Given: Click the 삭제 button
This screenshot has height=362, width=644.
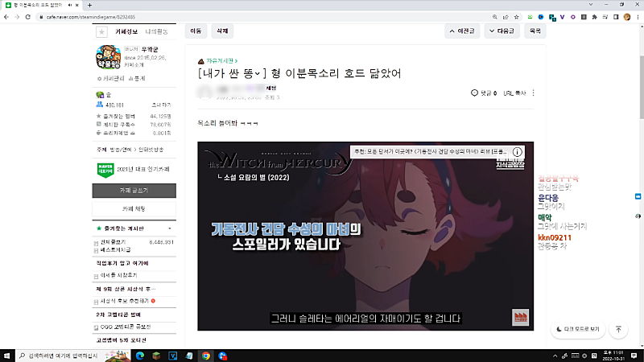Looking at the screenshot, I should 222,31.
